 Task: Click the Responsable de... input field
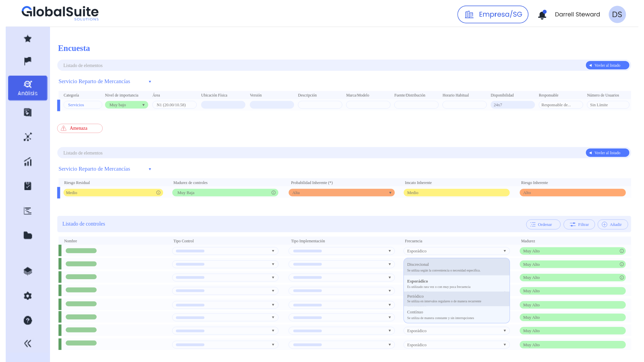point(560,105)
